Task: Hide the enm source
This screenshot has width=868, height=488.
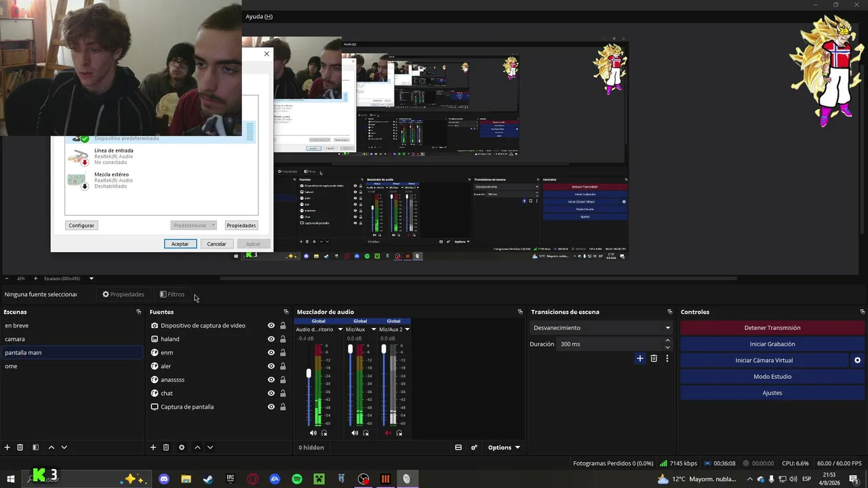Action: tap(271, 352)
